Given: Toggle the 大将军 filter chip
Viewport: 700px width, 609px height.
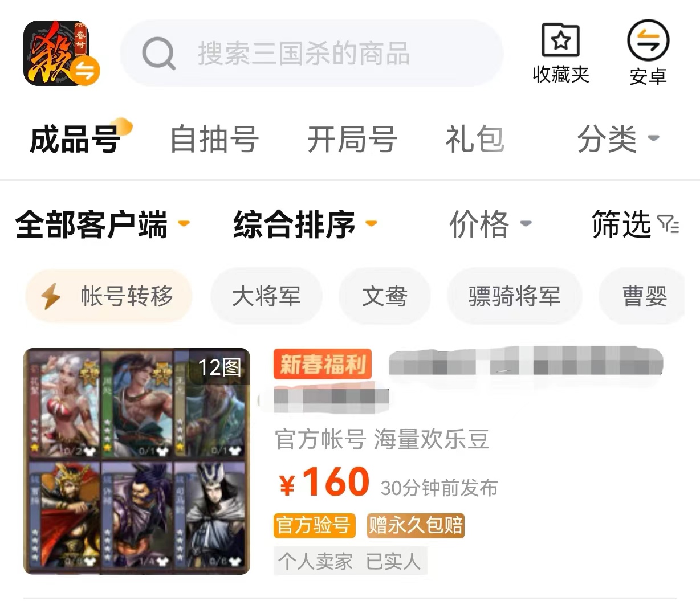Looking at the screenshot, I should [x=266, y=296].
